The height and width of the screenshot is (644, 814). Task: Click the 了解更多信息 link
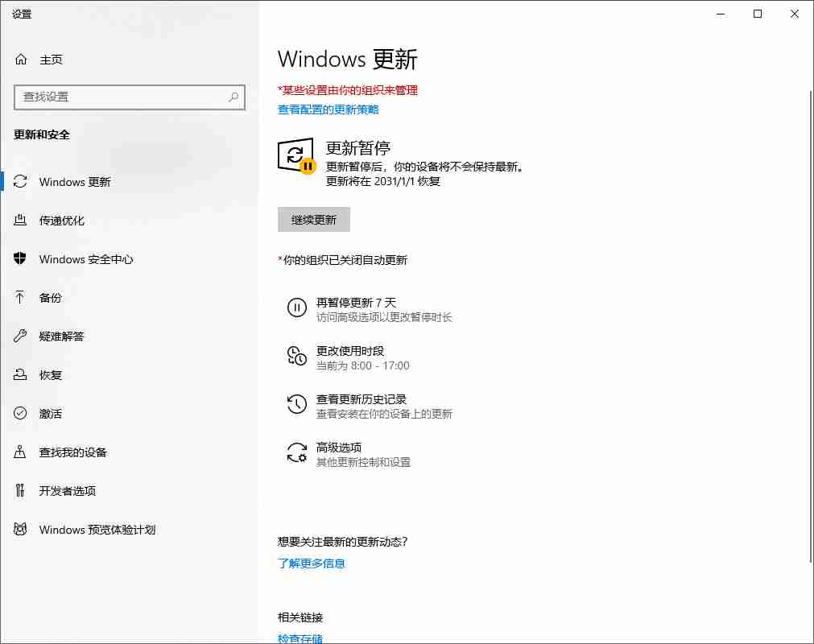pyautogui.click(x=311, y=563)
